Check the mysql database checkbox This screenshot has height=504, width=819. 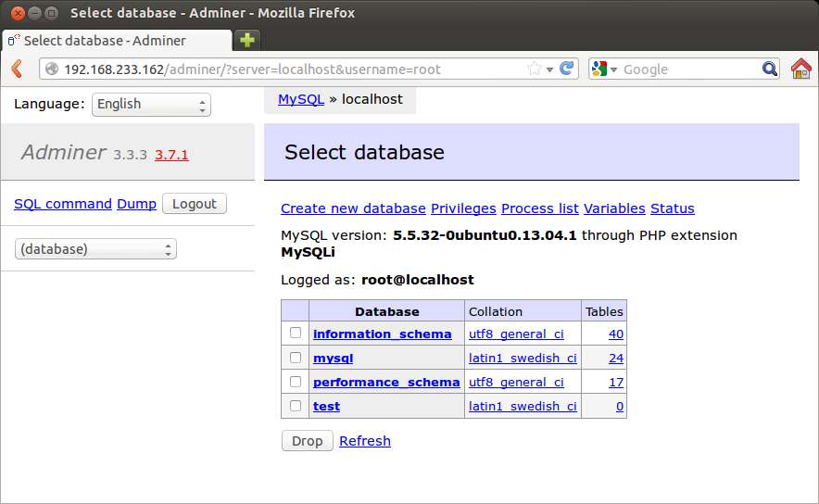pos(296,358)
